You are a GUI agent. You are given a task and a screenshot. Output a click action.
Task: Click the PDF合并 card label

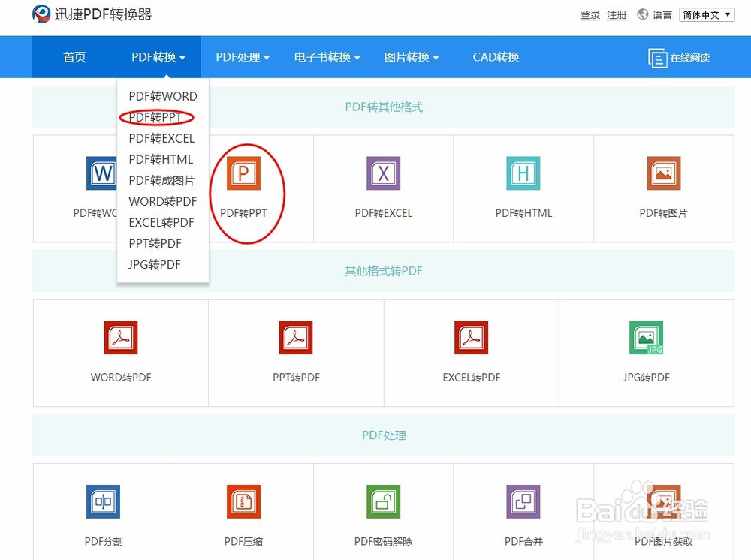click(x=523, y=541)
